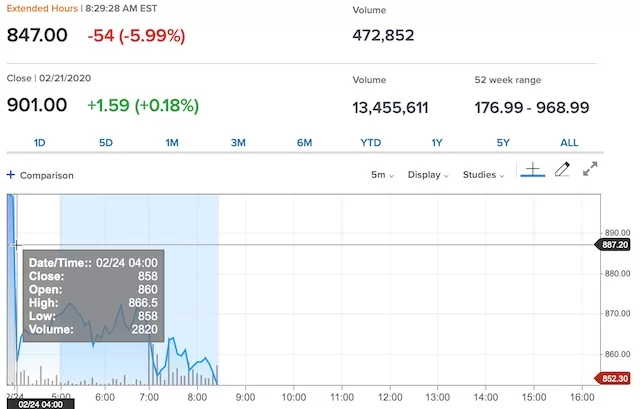Expand chart to fullscreen
Image resolution: width=640 pixels, height=409 pixels.
(591, 170)
